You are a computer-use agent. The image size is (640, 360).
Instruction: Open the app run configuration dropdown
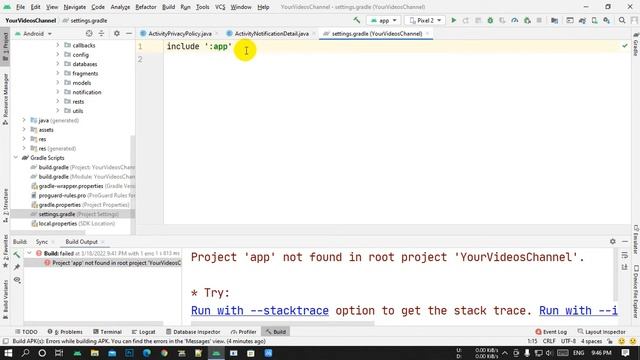384,20
